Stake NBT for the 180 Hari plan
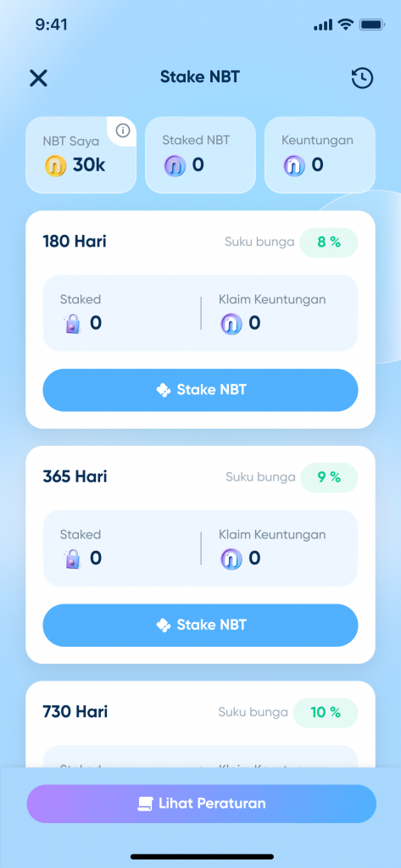This screenshot has height=868, width=401. click(200, 390)
